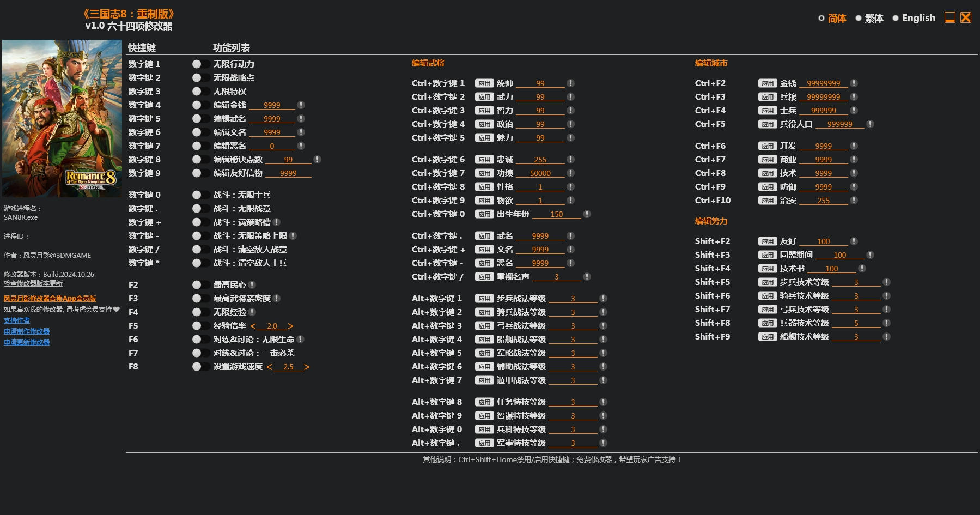980x515 pixels.
Task: Click 申请更新修改器 link
Action: 27,342
